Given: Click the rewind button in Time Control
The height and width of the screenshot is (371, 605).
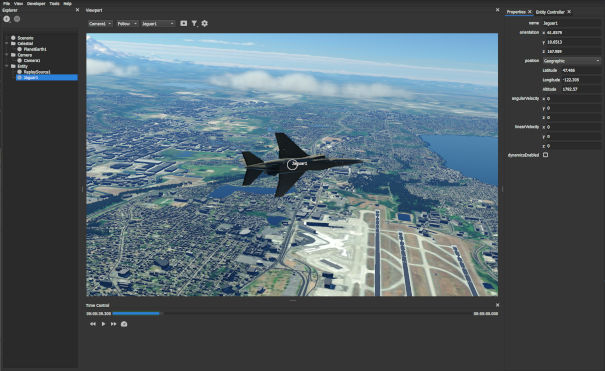Looking at the screenshot, I should (x=93, y=324).
